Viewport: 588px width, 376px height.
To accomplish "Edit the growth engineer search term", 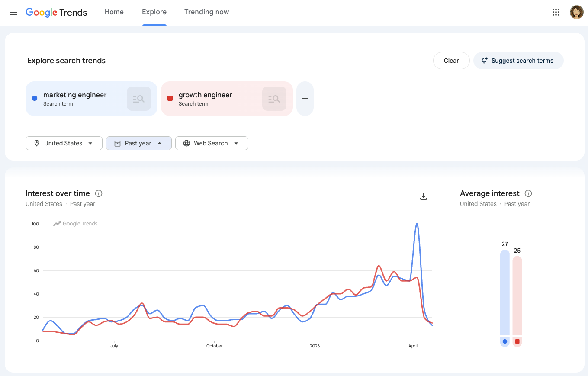I will (x=205, y=95).
